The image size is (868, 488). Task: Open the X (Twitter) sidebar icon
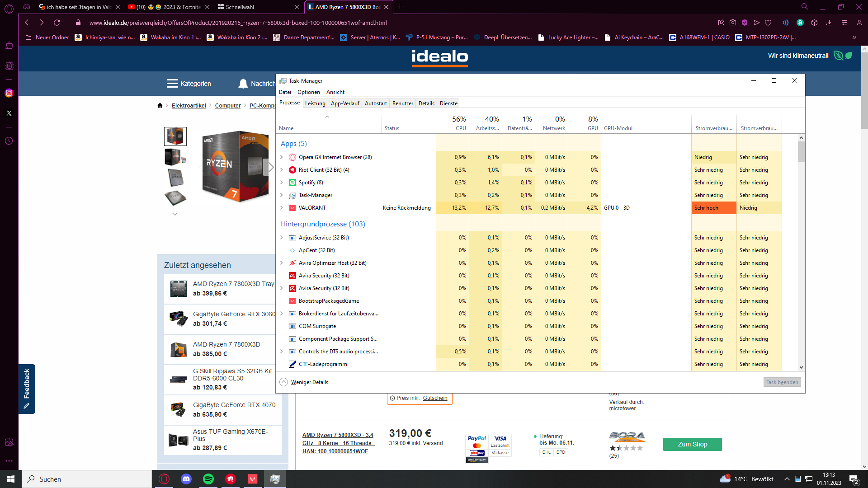point(9,113)
